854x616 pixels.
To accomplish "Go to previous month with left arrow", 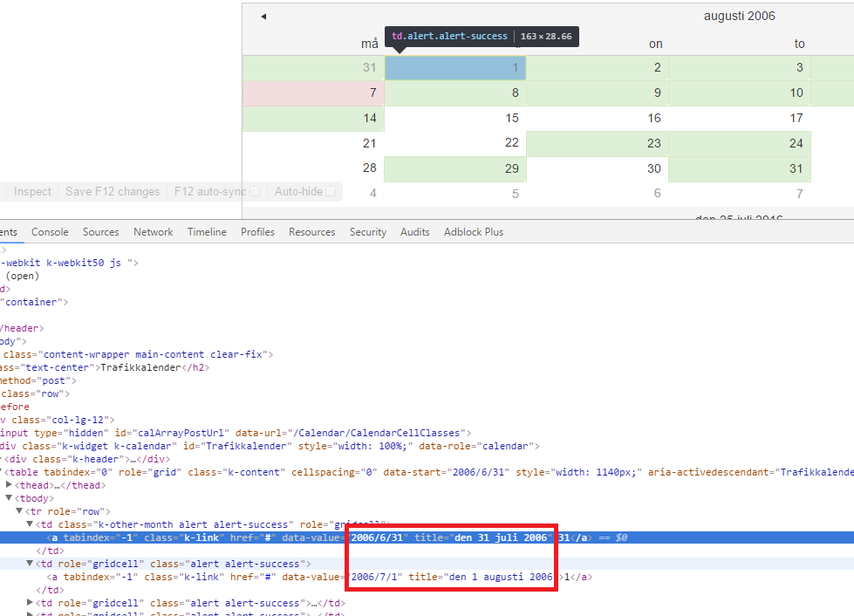I will pos(263,17).
